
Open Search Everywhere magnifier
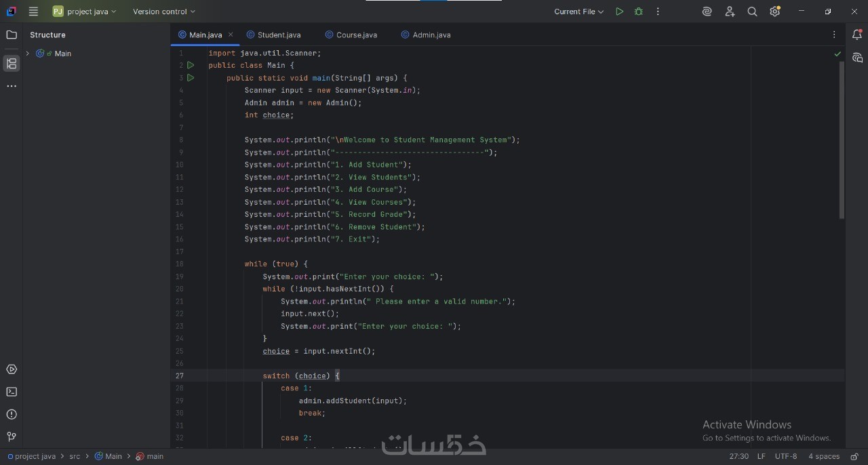point(752,12)
